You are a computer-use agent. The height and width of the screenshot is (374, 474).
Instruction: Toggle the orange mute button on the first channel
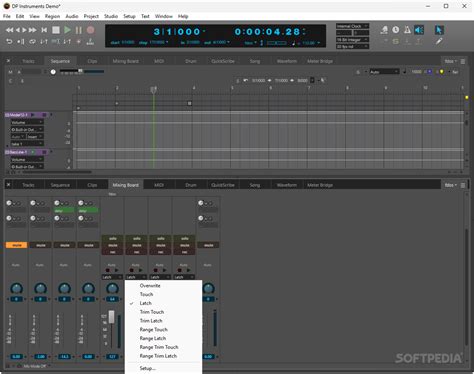pyautogui.click(x=16, y=245)
